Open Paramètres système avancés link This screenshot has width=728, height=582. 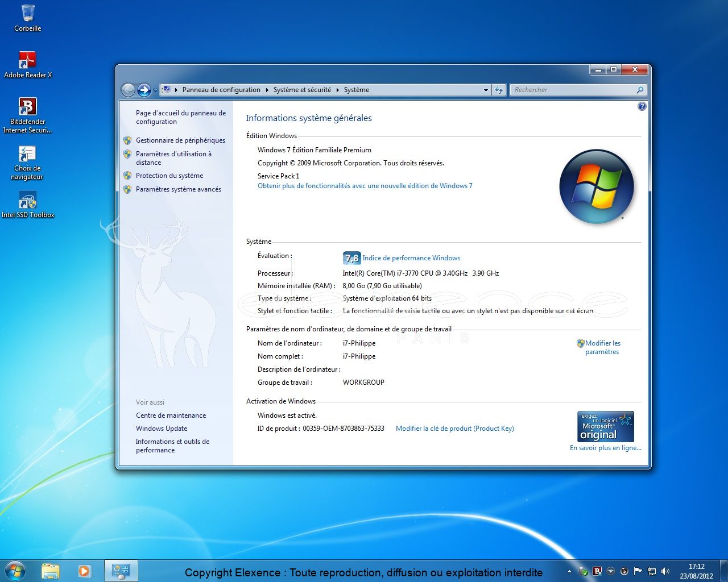179,189
